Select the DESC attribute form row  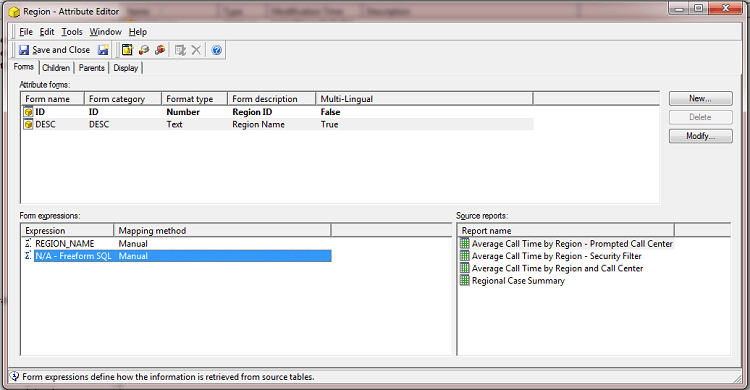click(277, 124)
